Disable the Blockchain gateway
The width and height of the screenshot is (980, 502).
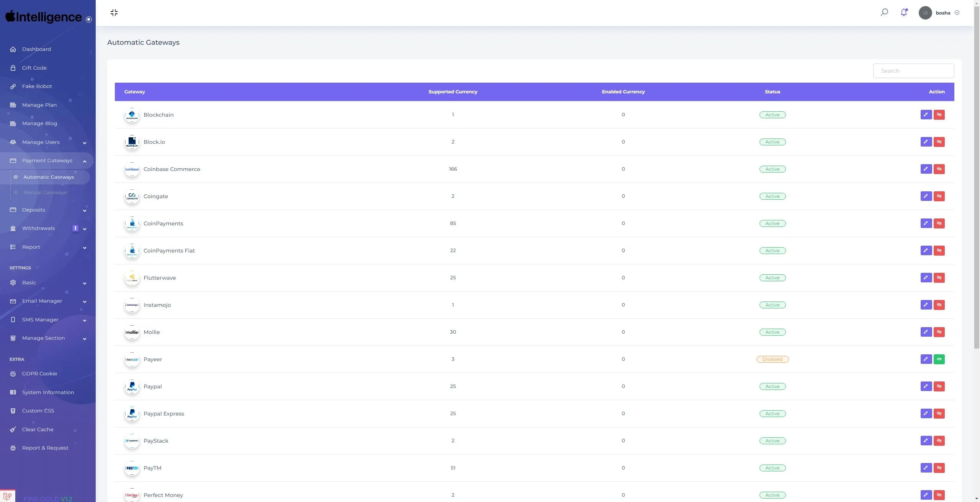[939, 115]
